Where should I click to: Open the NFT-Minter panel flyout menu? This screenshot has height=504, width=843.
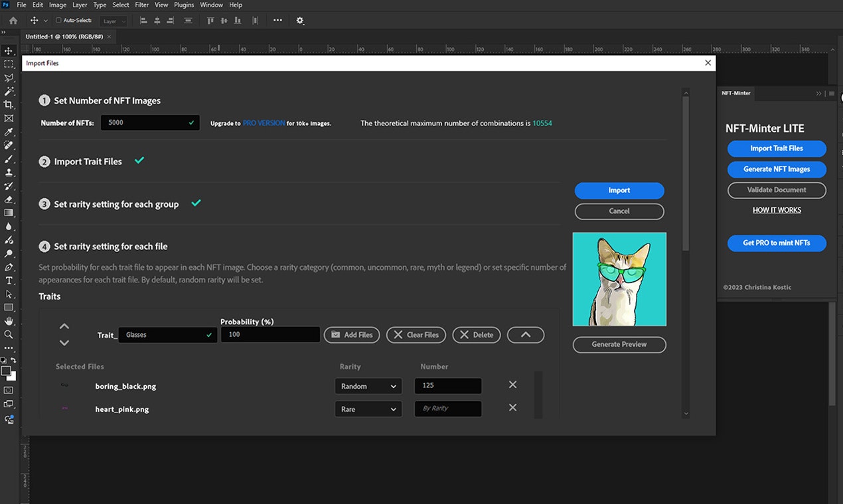pyautogui.click(x=832, y=94)
